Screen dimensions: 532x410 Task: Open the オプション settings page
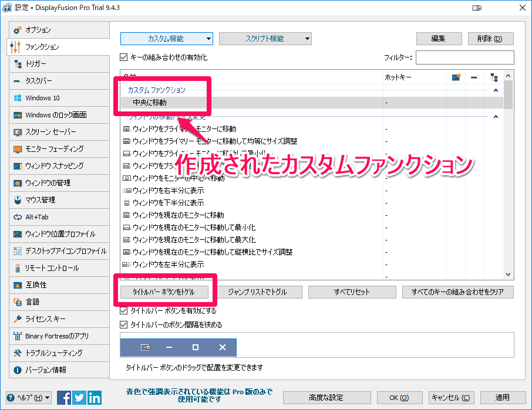pos(59,30)
